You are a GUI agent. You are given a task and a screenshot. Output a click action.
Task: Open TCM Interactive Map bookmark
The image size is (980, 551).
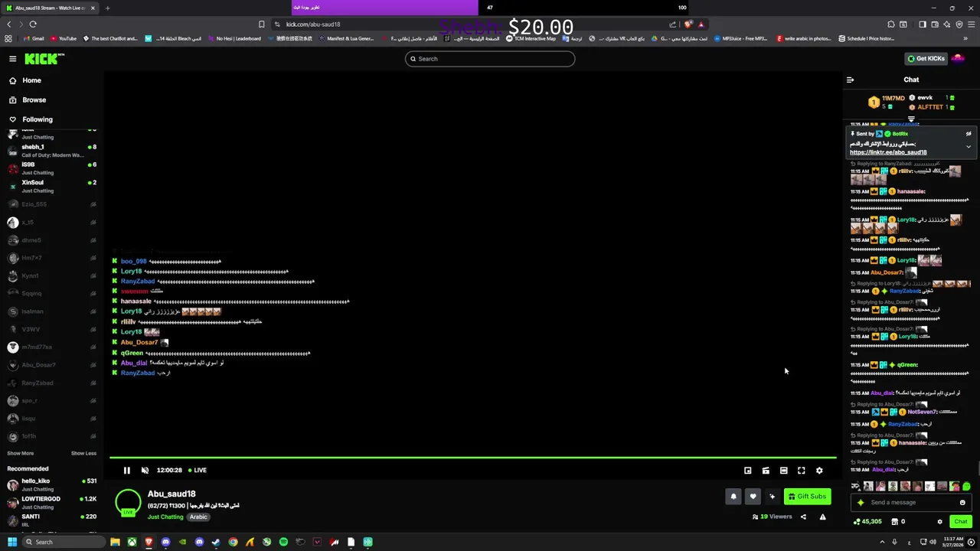(531, 38)
